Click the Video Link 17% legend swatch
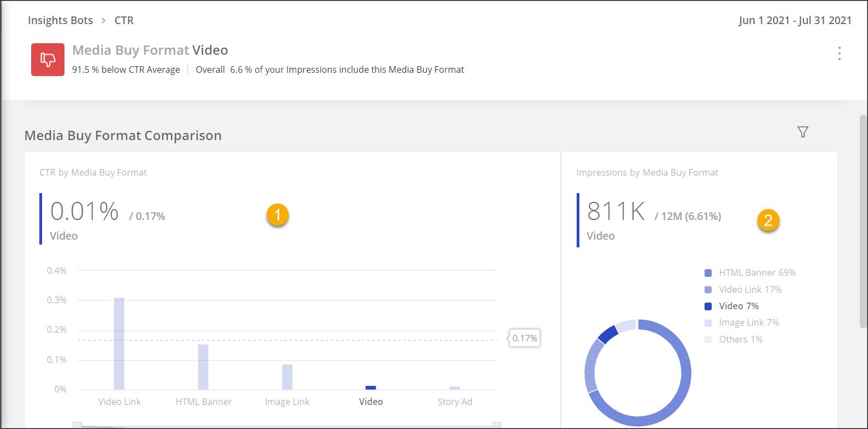The height and width of the screenshot is (429, 868). click(708, 289)
